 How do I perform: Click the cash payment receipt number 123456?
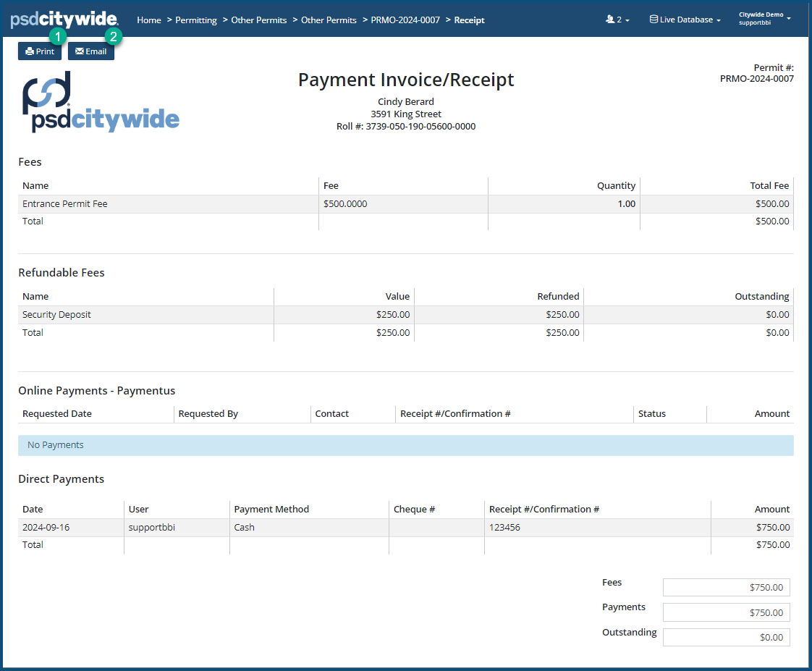pos(504,528)
